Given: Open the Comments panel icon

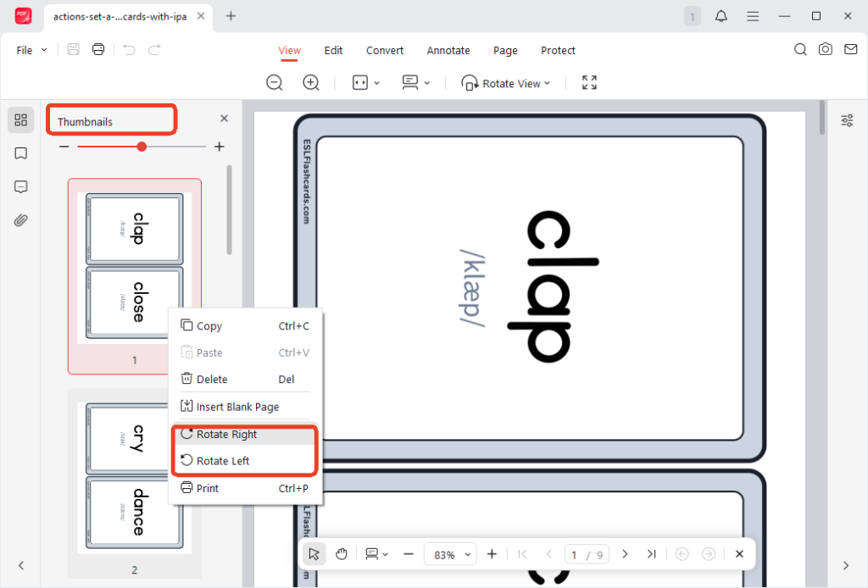Looking at the screenshot, I should 21,187.
